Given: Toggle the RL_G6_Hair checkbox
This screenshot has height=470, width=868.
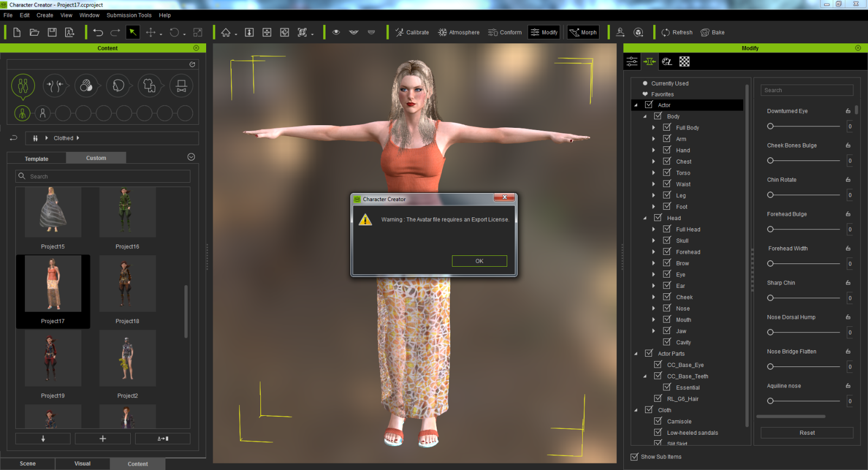Looking at the screenshot, I should tap(658, 398).
